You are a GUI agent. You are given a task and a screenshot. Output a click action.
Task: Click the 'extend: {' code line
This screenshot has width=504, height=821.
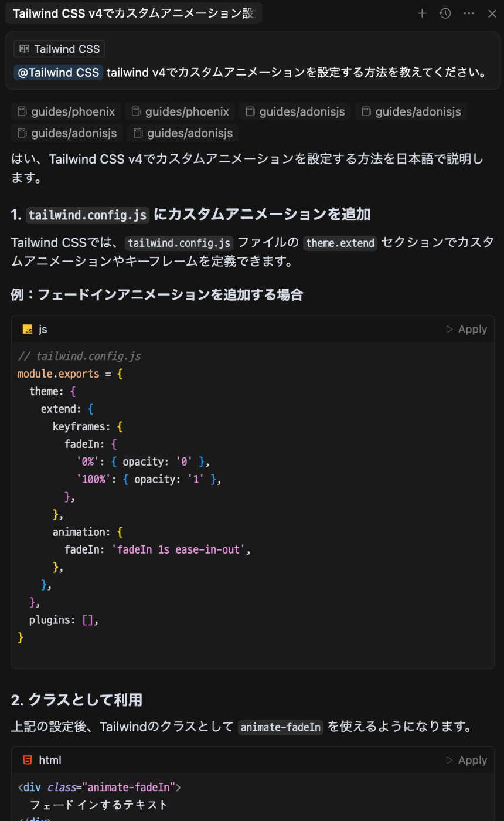click(x=67, y=409)
